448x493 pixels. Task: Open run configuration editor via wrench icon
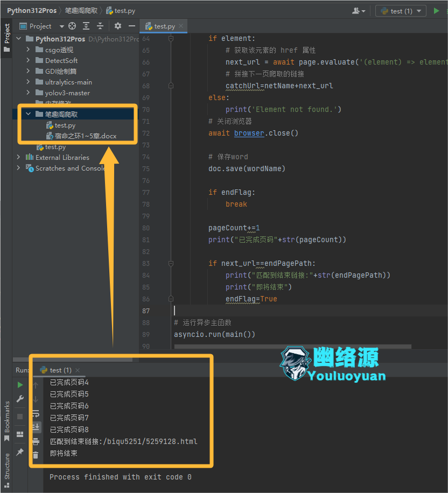pyautogui.click(x=20, y=399)
